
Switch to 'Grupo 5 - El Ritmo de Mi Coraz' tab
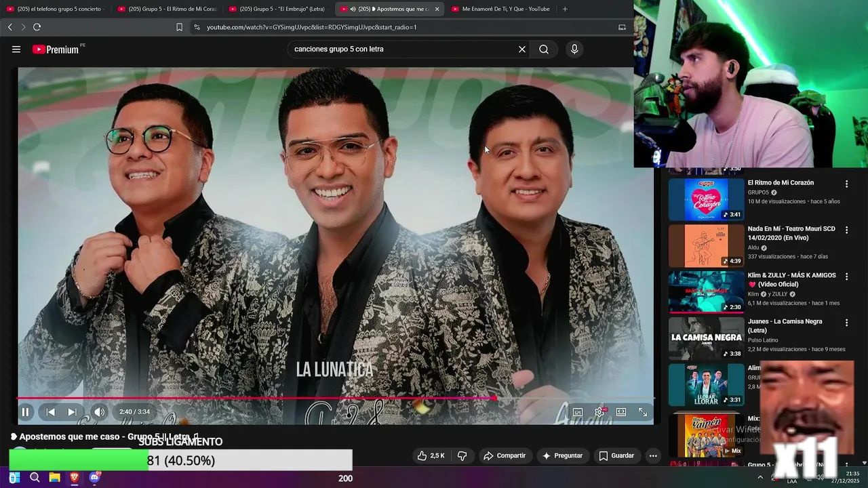point(167,9)
